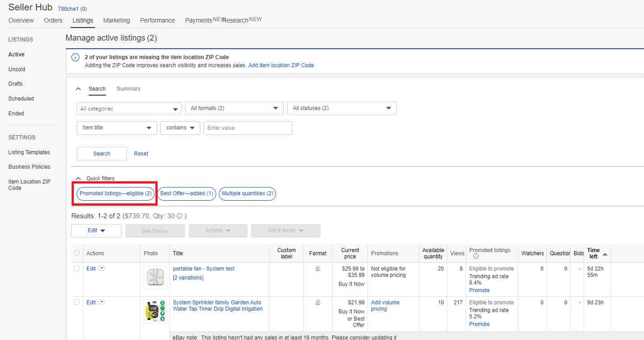The width and height of the screenshot is (644, 340).
Task: Collapse the Quick filters section
Action: 78,179
